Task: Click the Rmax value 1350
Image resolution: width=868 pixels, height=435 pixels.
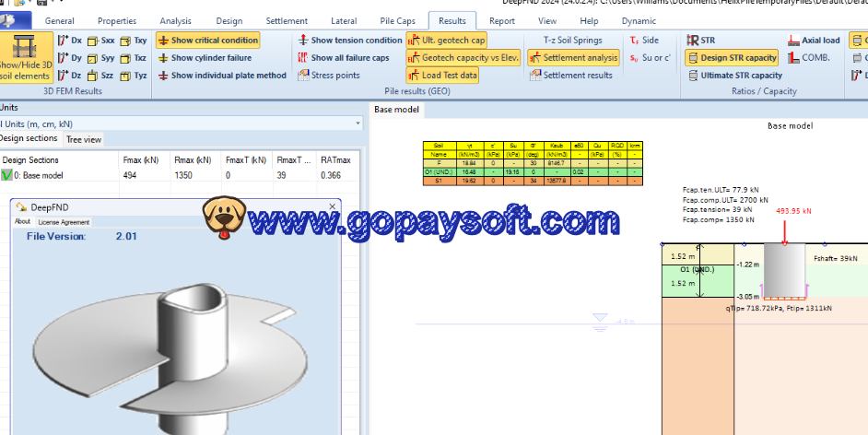Action: pyautogui.click(x=183, y=175)
